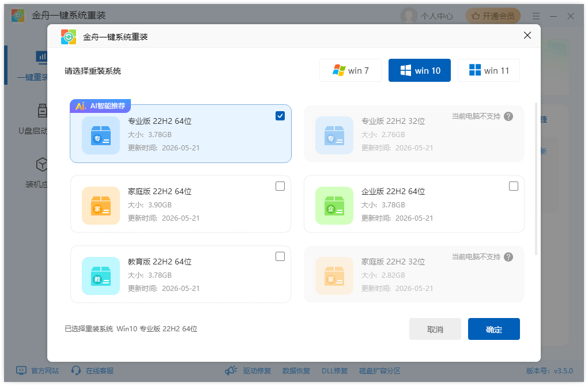Open DLL修复 in bottom bar
The width and height of the screenshot is (588, 386).
pyautogui.click(x=334, y=370)
